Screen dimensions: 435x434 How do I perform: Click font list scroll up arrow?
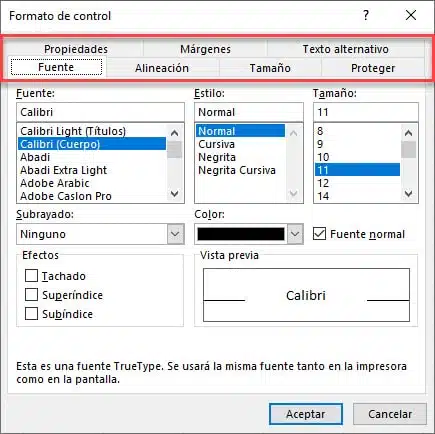[174, 133]
